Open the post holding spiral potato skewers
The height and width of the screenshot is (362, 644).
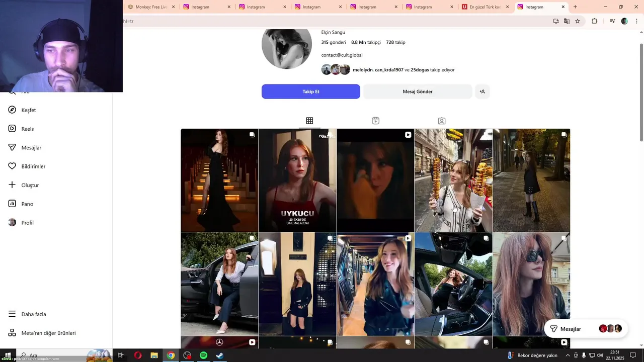coord(453,180)
